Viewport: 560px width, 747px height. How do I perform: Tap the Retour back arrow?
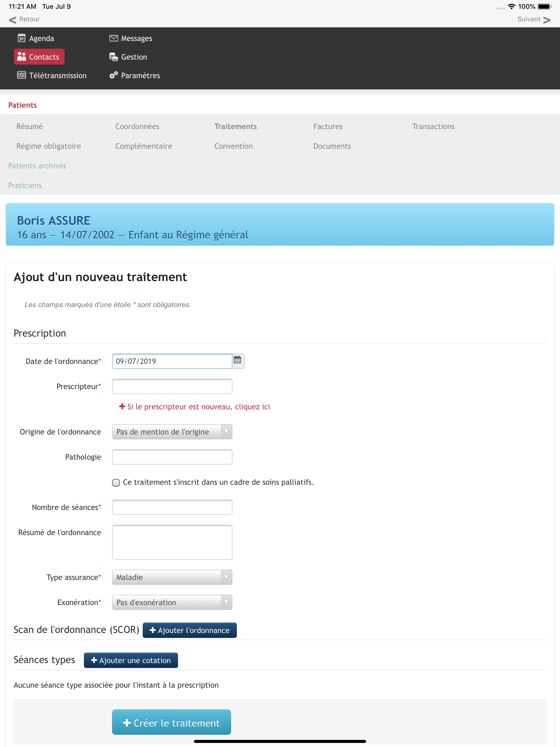(x=13, y=20)
